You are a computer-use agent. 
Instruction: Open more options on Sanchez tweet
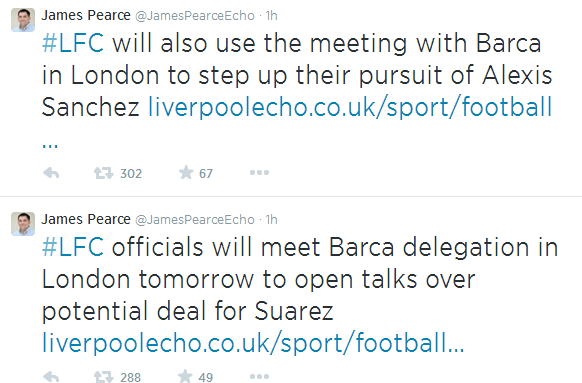259,173
